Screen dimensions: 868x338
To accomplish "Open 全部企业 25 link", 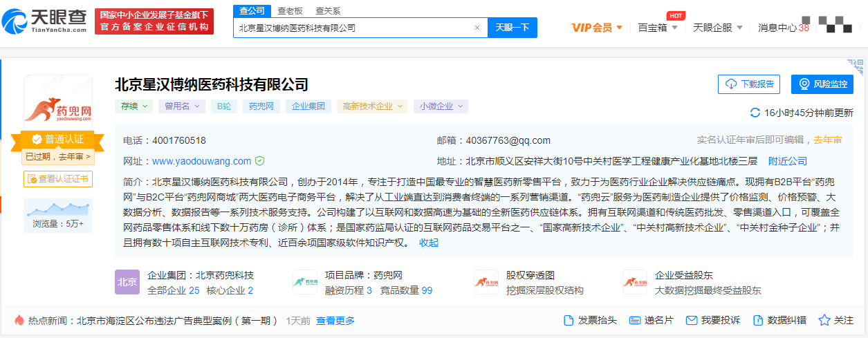I will 174,290.
